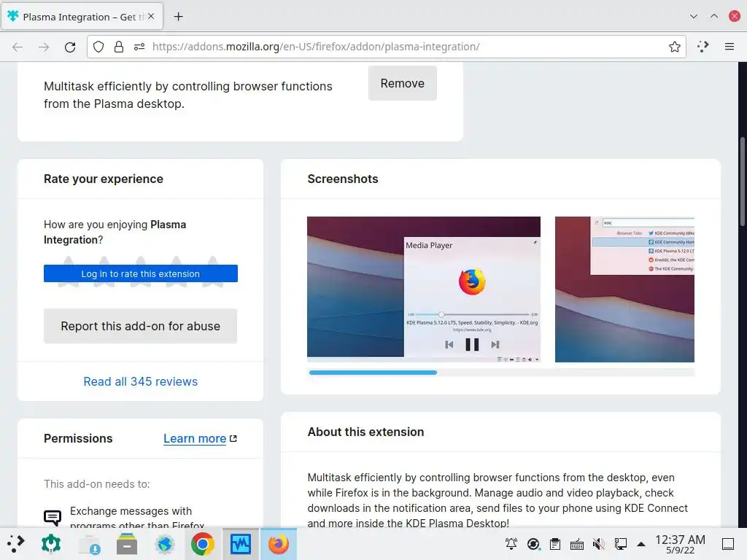Click the 'This add-on needs to:' text
This screenshot has height=560, width=747.
97,484
